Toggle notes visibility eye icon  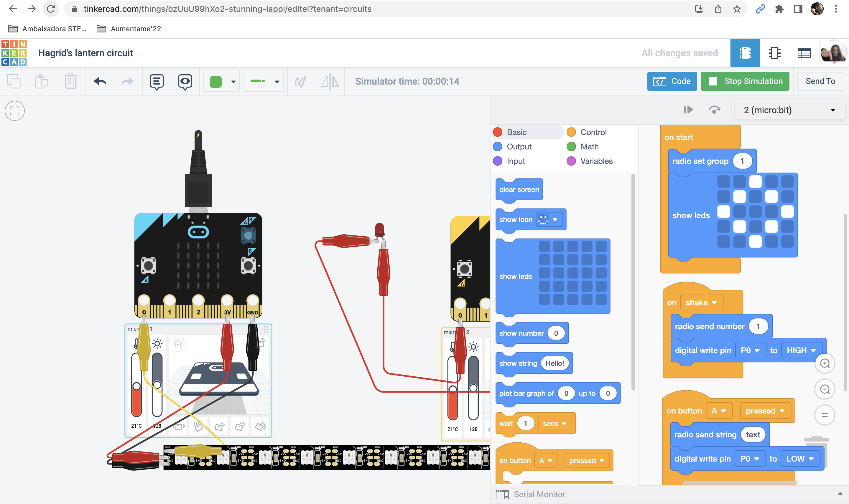[x=185, y=82]
